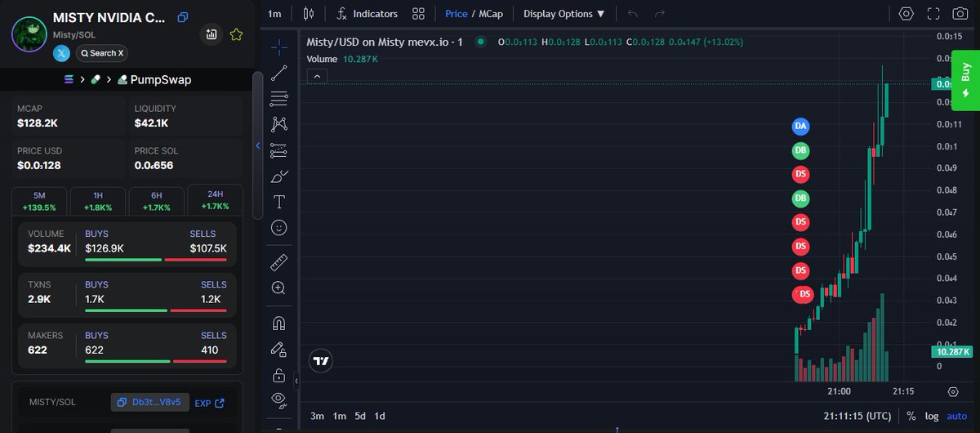This screenshot has width=980, height=433.
Task: Click the green Buy button
Action: tap(965, 80)
